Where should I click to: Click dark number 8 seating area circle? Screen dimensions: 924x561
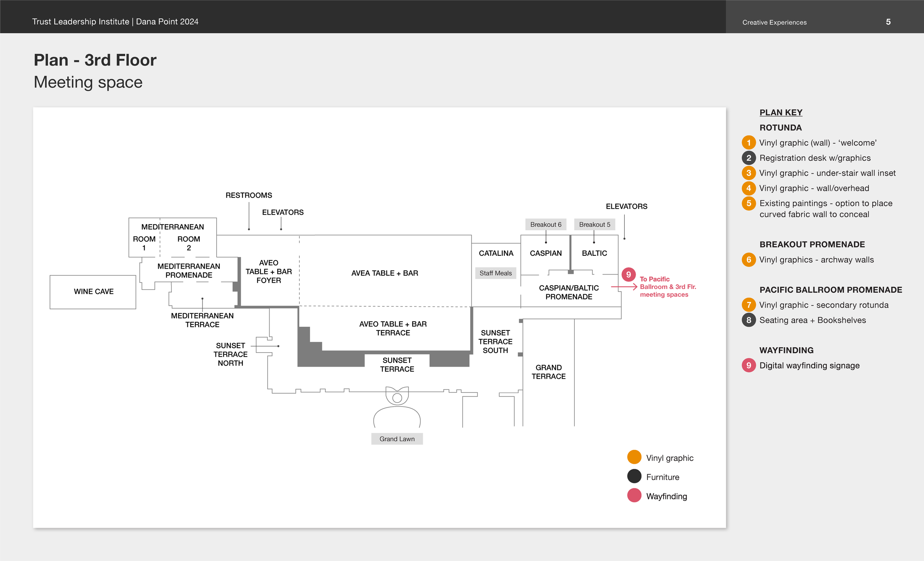pos(748,320)
